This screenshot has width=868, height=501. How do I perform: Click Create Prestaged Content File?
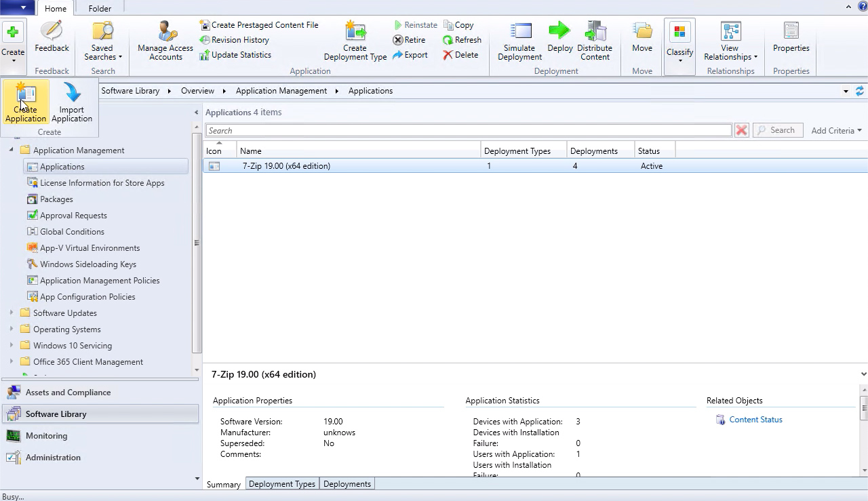click(x=259, y=25)
